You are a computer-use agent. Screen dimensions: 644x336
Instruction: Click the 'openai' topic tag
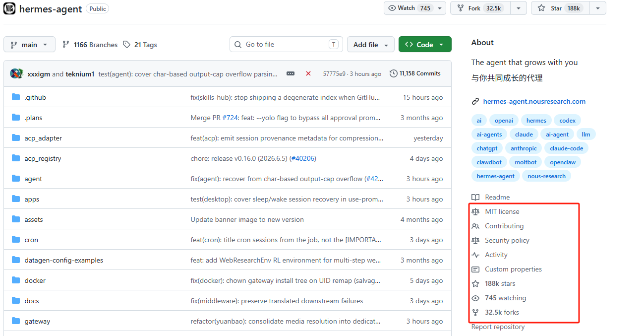pos(504,121)
